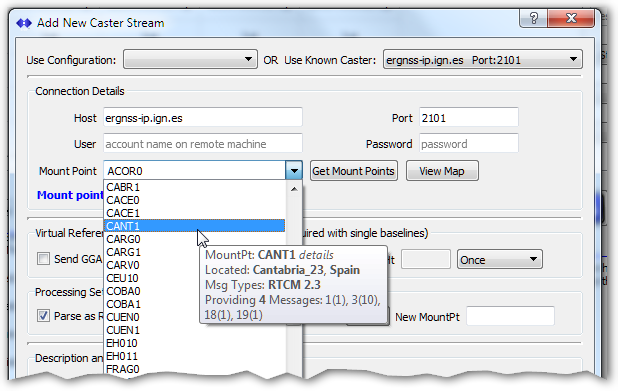The height and width of the screenshot is (391, 618).
Task: Collapse the Mount Point dropdown arrow
Action: point(294,171)
